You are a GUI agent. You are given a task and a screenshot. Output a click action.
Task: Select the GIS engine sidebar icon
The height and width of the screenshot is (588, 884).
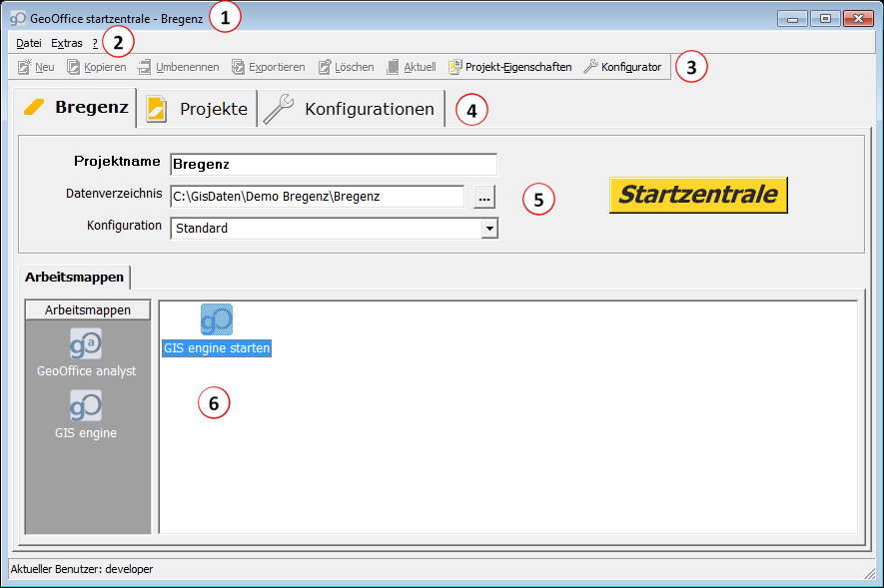(86, 406)
